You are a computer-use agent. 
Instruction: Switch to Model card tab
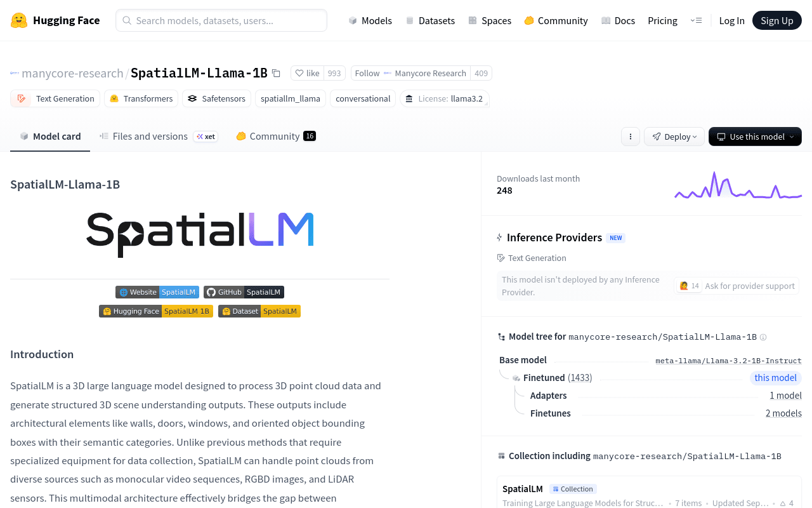click(50, 136)
